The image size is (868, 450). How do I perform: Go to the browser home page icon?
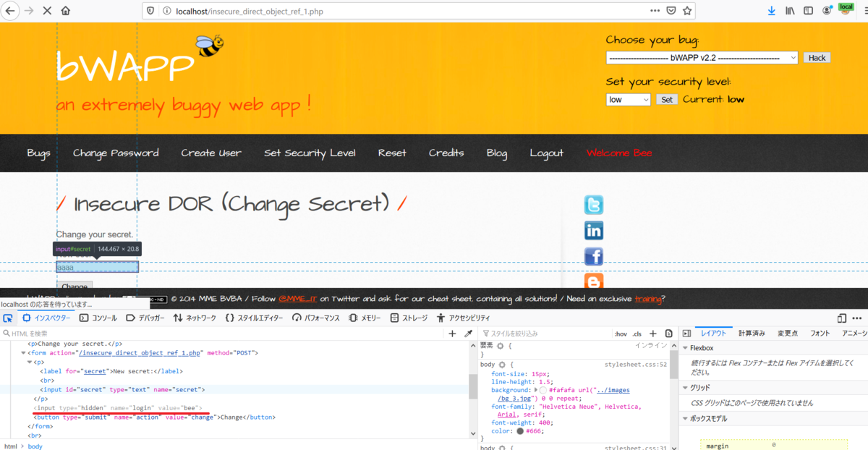tap(66, 11)
